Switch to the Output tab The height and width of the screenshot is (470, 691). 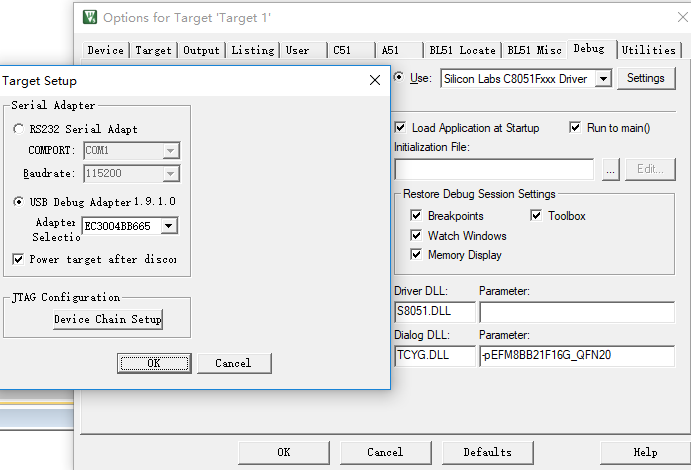[201, 50]
